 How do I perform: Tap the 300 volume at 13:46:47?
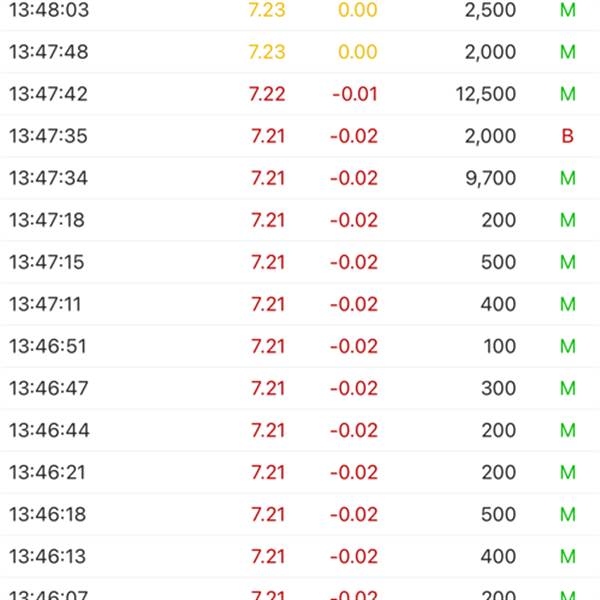click(499, 388)
